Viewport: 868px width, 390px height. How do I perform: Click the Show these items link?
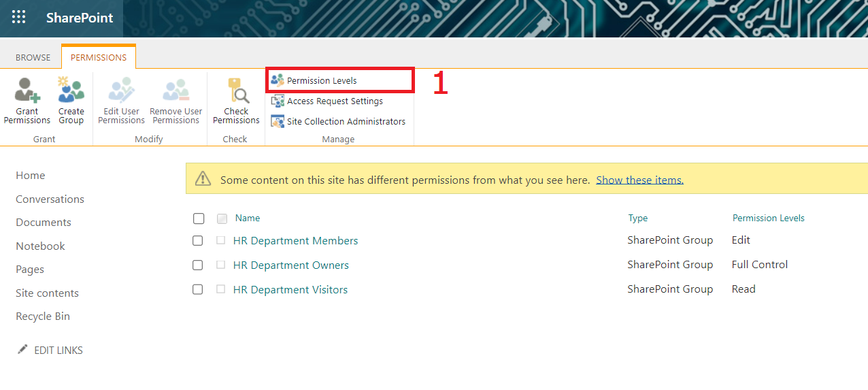[639, 180]
